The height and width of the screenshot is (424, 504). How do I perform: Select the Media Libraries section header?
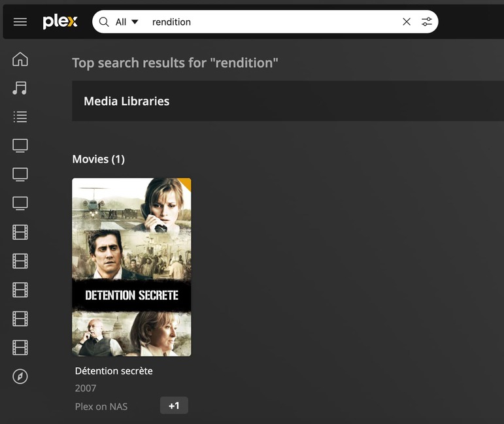[x=127, y=101]
